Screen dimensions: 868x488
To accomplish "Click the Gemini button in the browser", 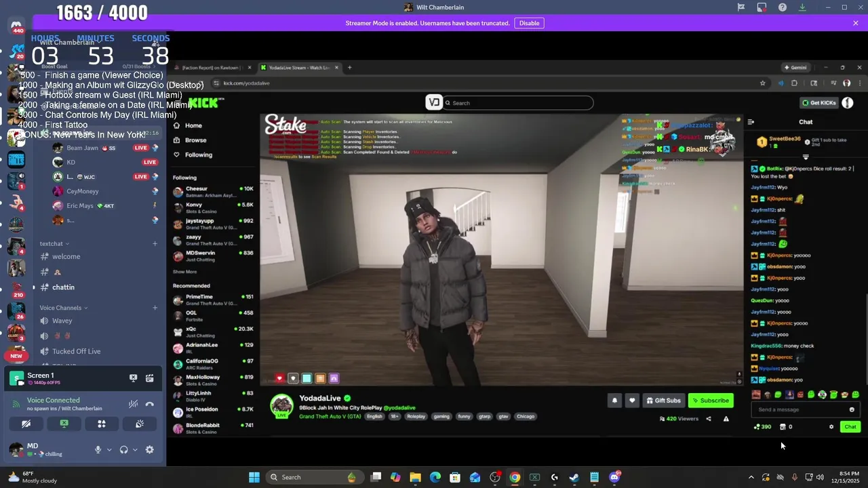I will click(x=795, y=68).
